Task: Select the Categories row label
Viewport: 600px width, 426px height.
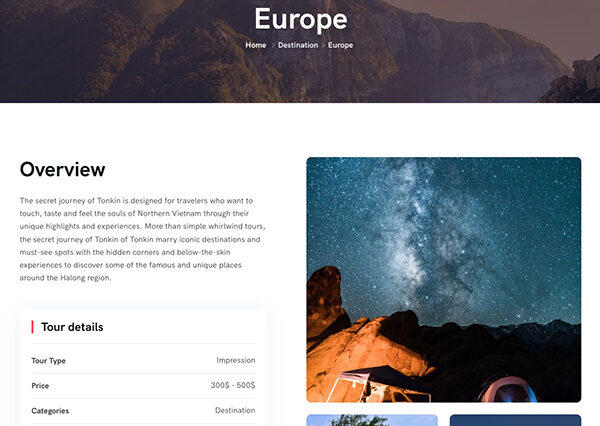Action: pyautogui.click(x=50, y=411)
